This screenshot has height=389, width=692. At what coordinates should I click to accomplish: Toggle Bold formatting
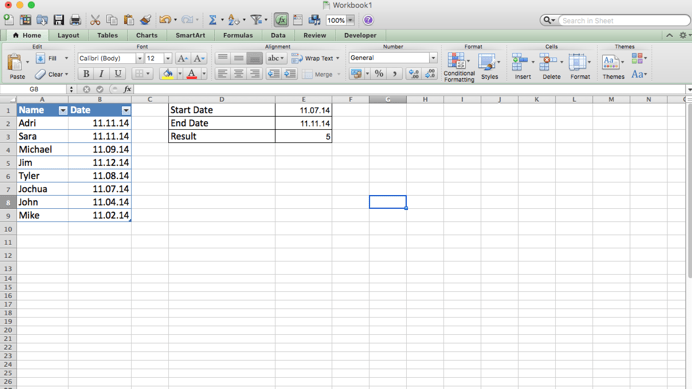point(86,74)
